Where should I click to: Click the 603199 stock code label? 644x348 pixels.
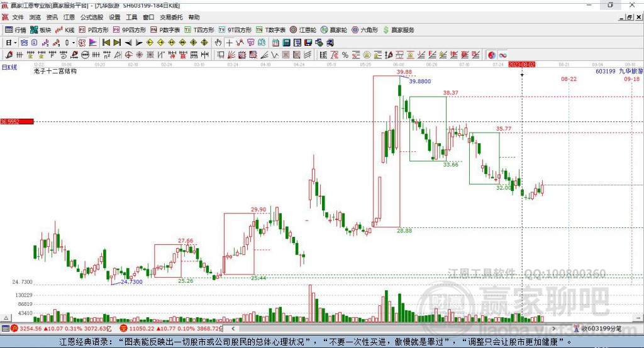click(x=606, y=72)
